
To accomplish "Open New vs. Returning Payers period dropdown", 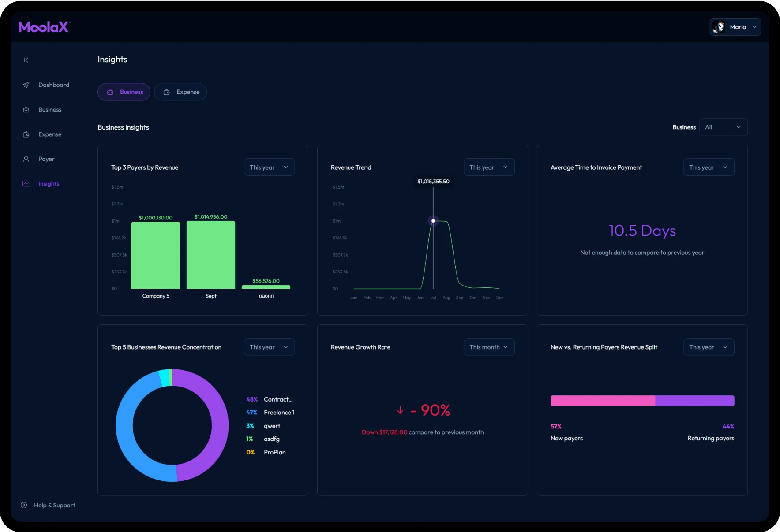I will coord(709,347).
